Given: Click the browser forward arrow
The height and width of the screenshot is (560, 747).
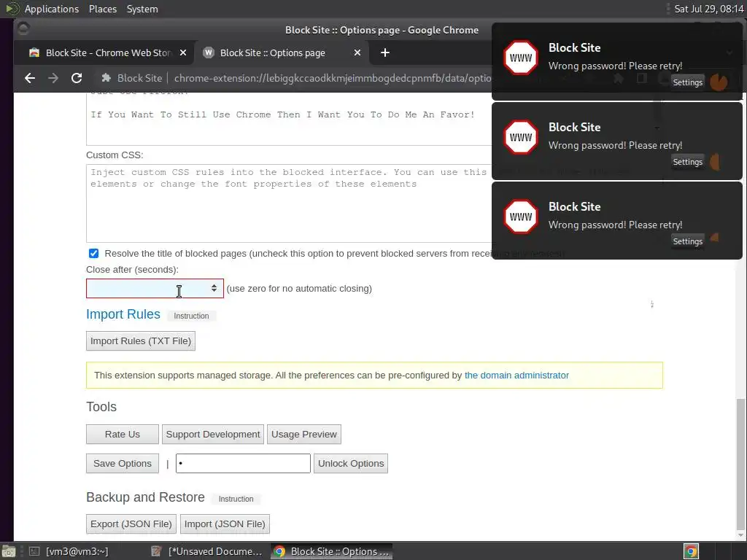Looking at the screenshot, I should tap(53, 78).
